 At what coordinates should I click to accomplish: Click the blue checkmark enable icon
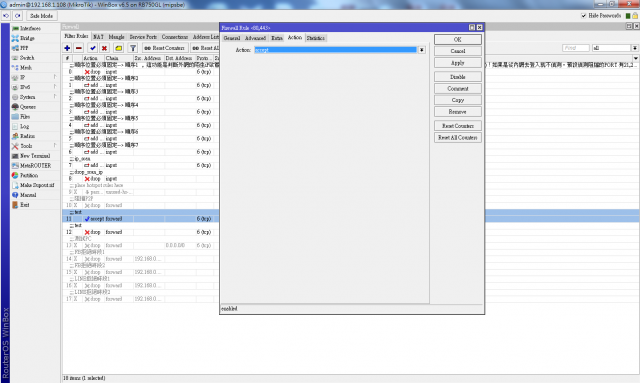[93, 48]
